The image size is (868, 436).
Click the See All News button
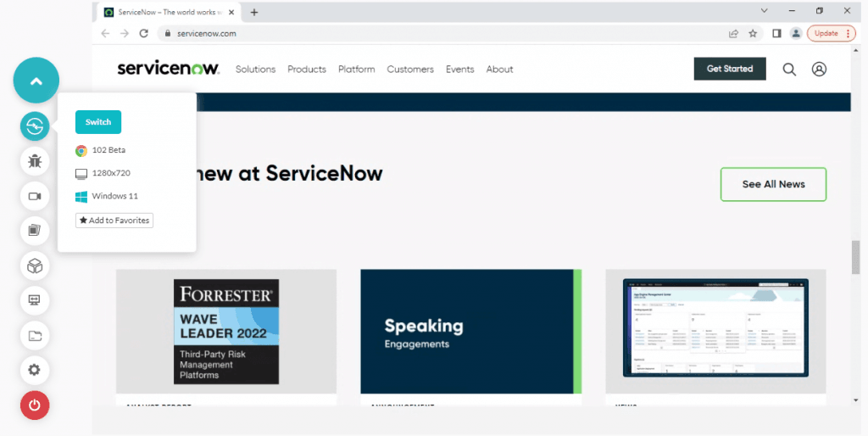[x=773, y=184]
